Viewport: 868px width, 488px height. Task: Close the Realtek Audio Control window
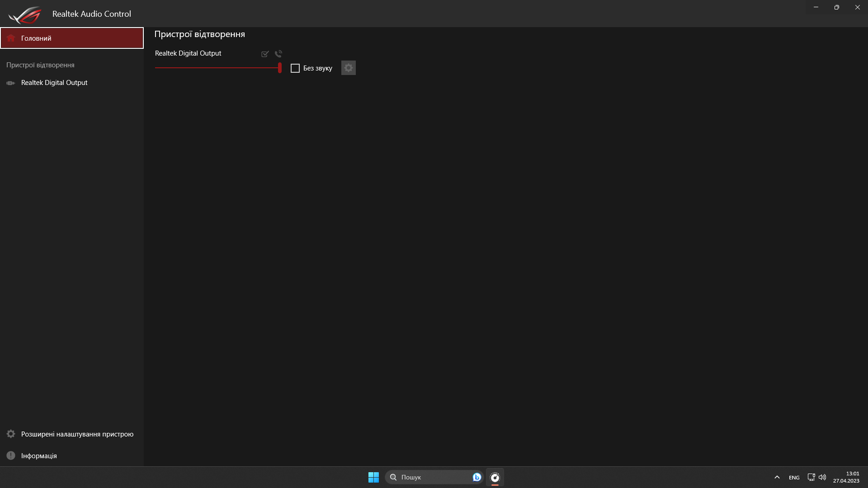pos(858,7)
